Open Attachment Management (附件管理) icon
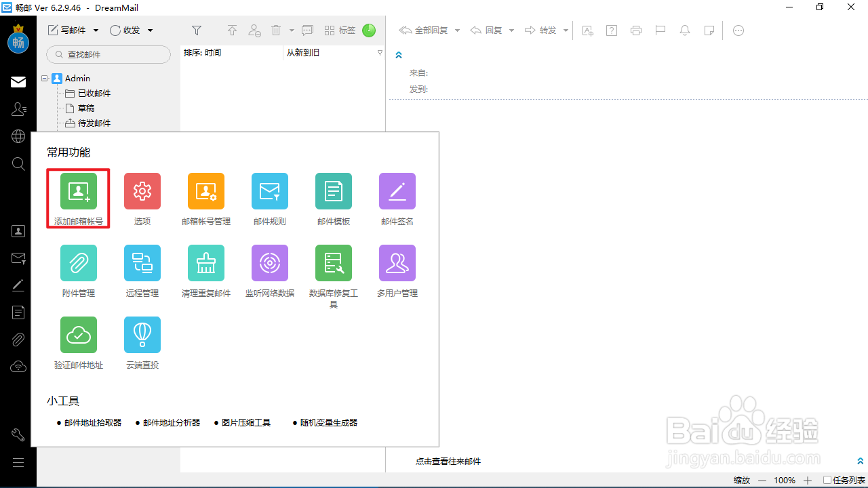868x488 pixels. (x=79, y=263)
